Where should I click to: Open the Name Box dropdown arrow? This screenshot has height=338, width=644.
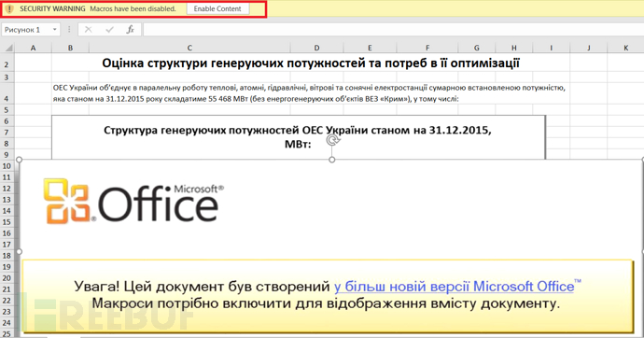55,30
